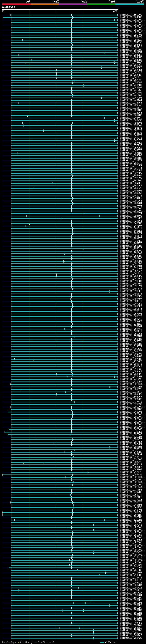This screenshot has height=644, width=146.
Task: Click the UniRef100_Q5UBT8 label
Action: click(x=131, y=503)
